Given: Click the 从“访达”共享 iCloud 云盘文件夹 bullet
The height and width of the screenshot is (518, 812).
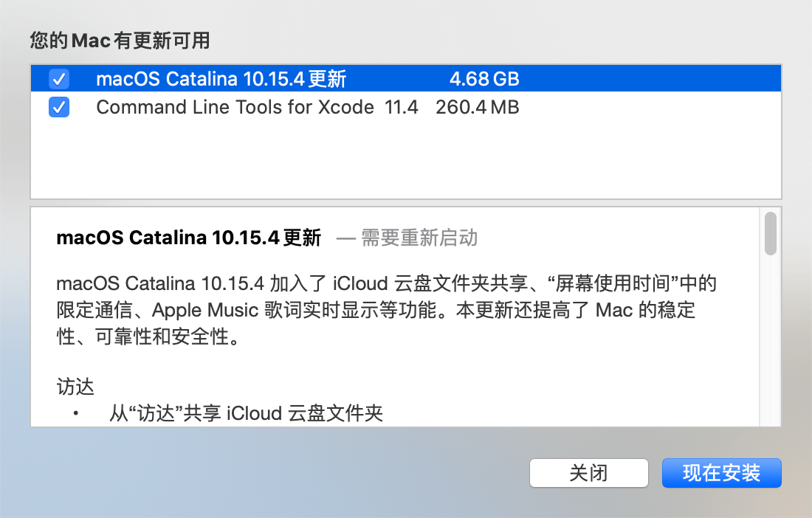Looking at the screenshot, I should 246,413.
